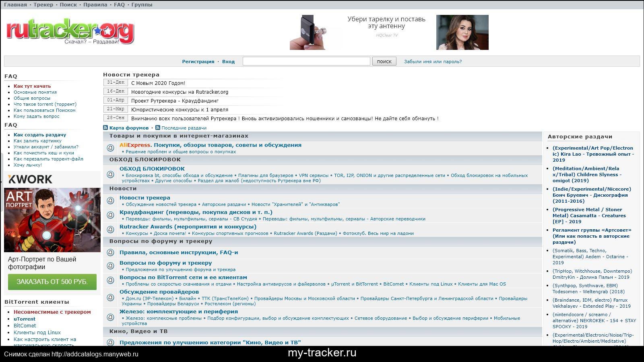Open uTorrent link in BitTorrent клиенты

click(x=25, y=319)
